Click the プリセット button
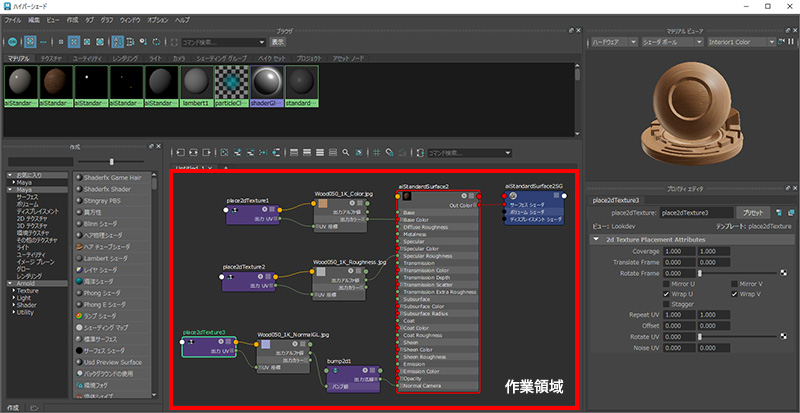This screenshot has width=800, height=413. 752,212
